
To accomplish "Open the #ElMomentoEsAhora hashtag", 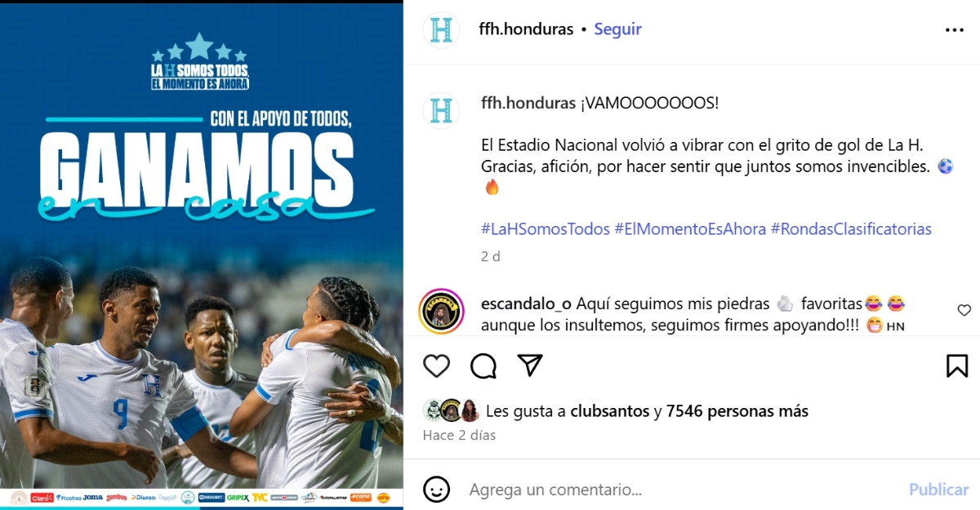I will click(x=690, y=229).
